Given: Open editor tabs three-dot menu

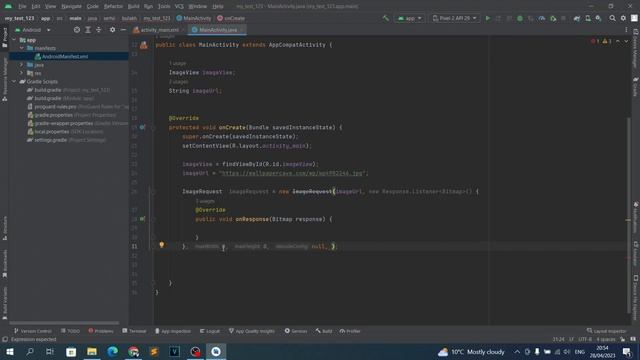Looking at the screenshot, I should pos(626,30).
